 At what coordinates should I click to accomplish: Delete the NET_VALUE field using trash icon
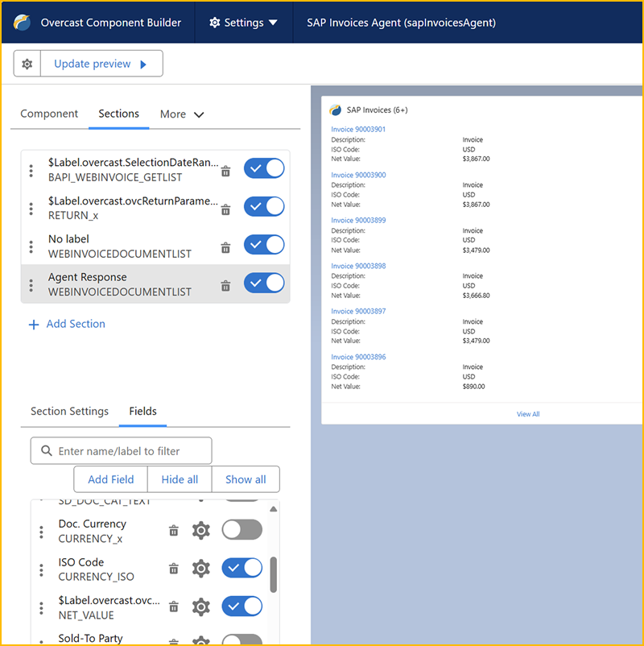click(173, 607)
